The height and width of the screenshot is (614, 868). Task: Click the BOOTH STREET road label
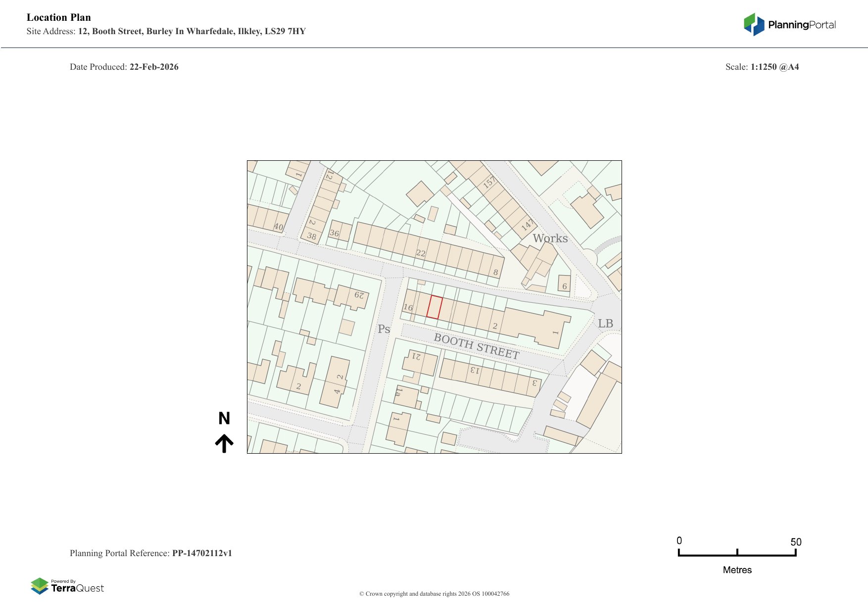[x=476, y=346]
